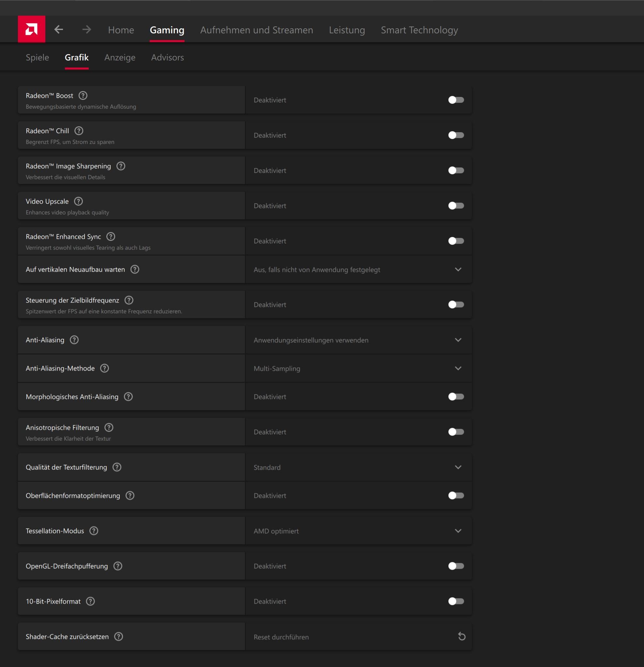
Task: Open the Home tab
Action: click(121, 30)
